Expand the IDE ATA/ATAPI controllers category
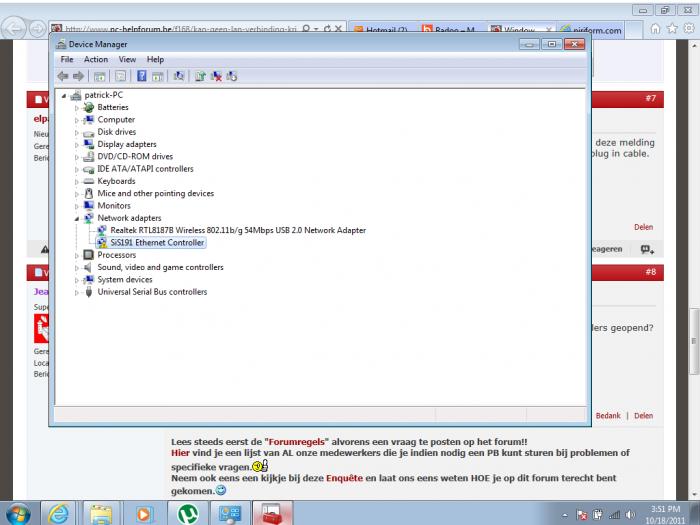 77,170
